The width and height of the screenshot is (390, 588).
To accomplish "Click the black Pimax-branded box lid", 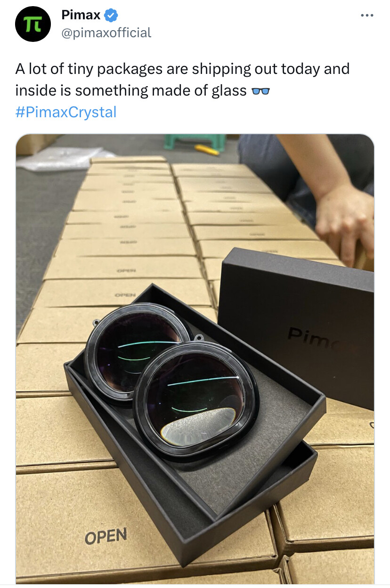I will (296, 324).
